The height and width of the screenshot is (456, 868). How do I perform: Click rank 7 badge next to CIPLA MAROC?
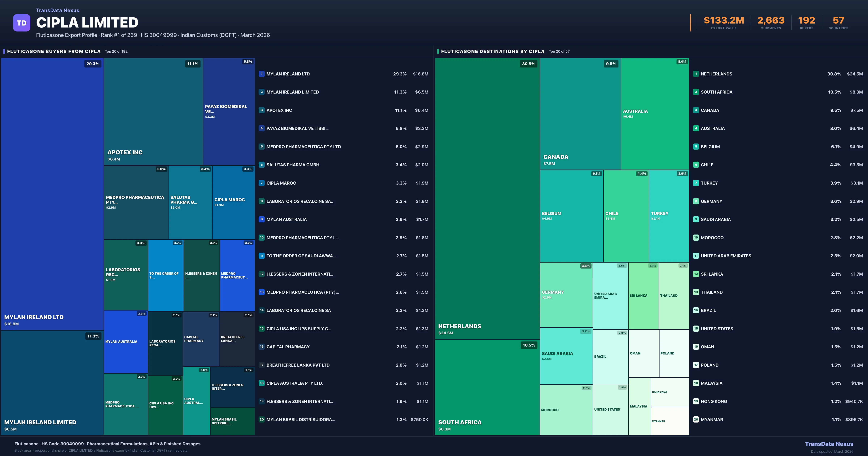click(261, 183)
